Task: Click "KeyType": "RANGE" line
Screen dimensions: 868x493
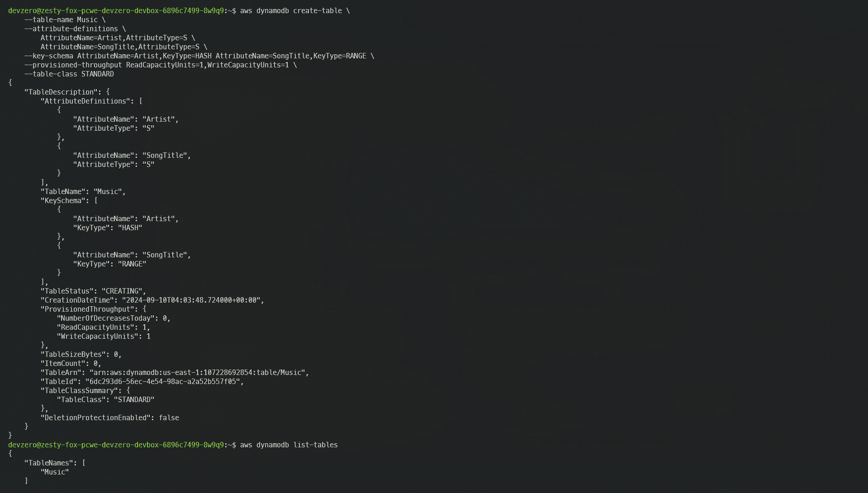Action: 109,264
